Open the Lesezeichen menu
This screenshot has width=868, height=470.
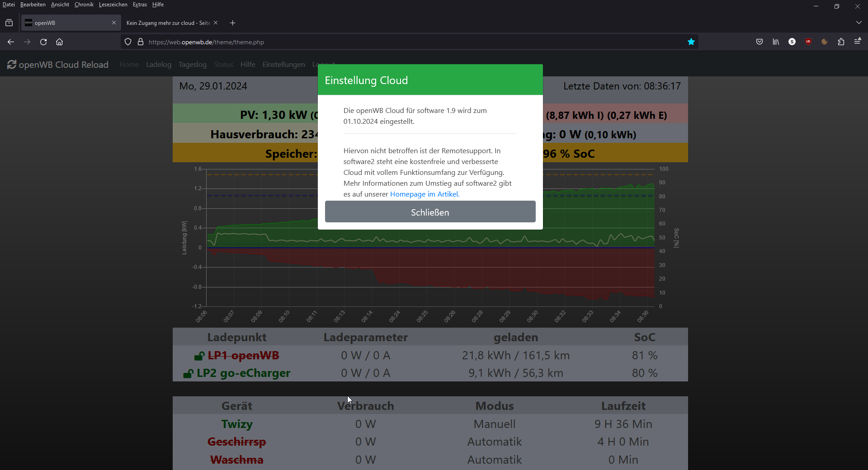(113, 5)
